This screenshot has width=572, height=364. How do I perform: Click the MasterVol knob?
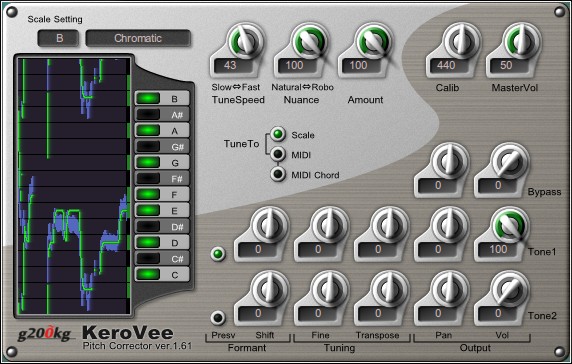521,41
